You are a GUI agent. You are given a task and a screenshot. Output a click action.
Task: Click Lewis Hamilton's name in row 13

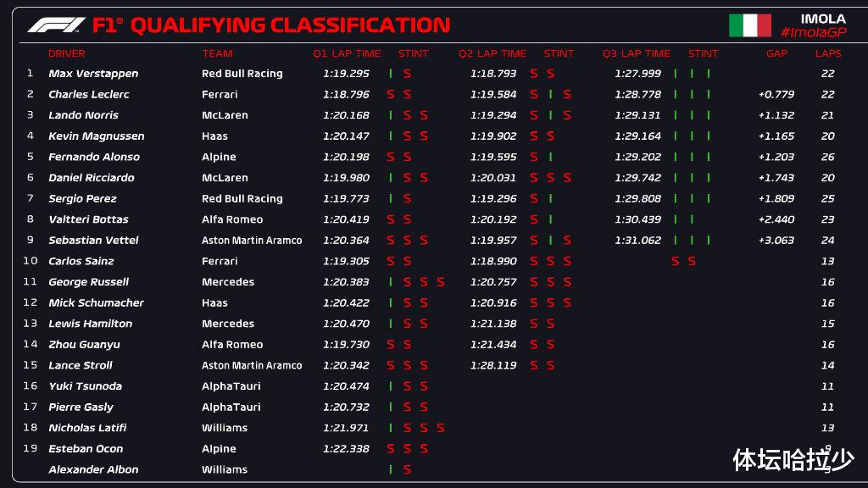[90, 324]
